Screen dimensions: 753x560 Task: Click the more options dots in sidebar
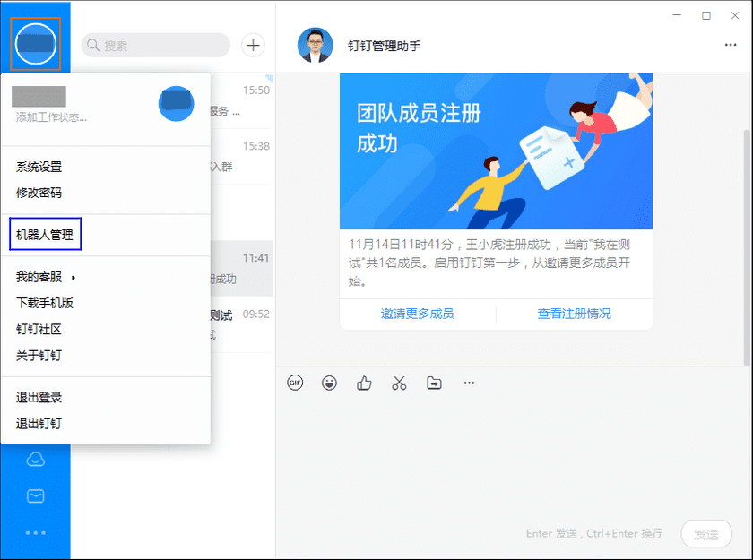pyautogui.click(x=35, y=531)
